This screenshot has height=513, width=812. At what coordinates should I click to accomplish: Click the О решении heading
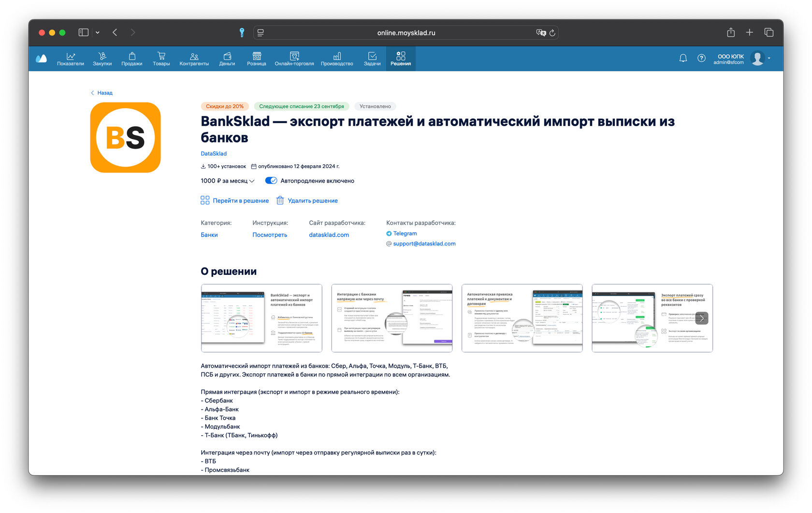point(229,271)
